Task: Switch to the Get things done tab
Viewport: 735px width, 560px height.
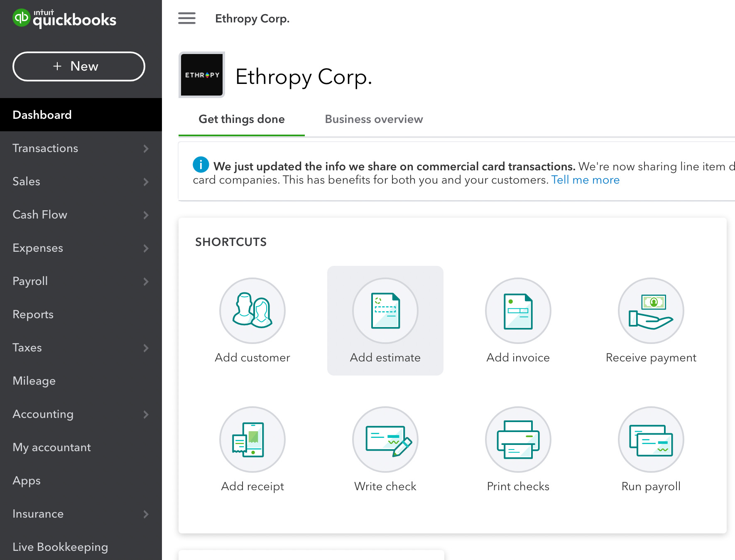Action: click(x=242, y=119)
